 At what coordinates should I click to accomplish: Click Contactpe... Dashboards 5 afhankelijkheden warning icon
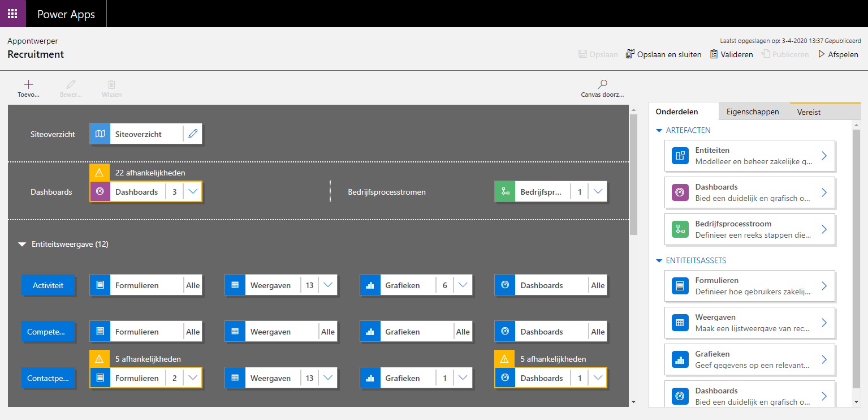(504, 359)
